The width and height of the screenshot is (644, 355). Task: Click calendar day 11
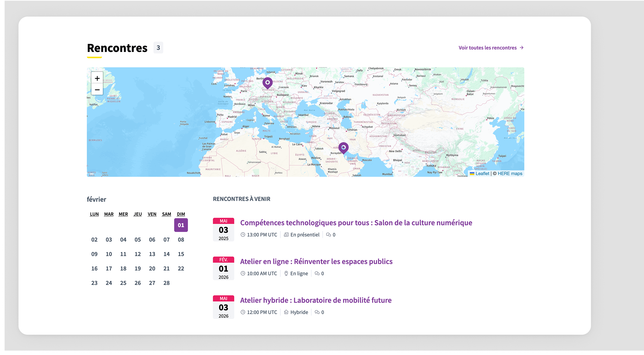[123, 254]
